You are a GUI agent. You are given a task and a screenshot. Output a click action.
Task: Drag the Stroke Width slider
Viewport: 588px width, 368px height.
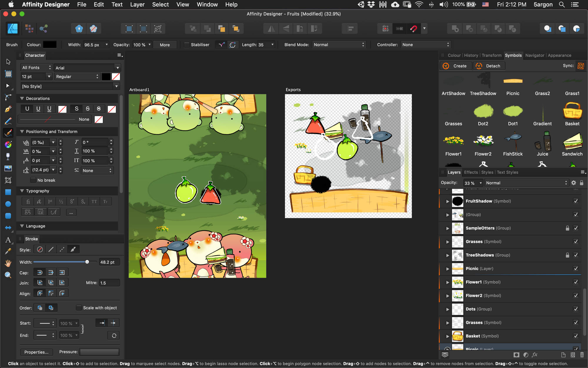pyautogui.click(x=87, y=262)
